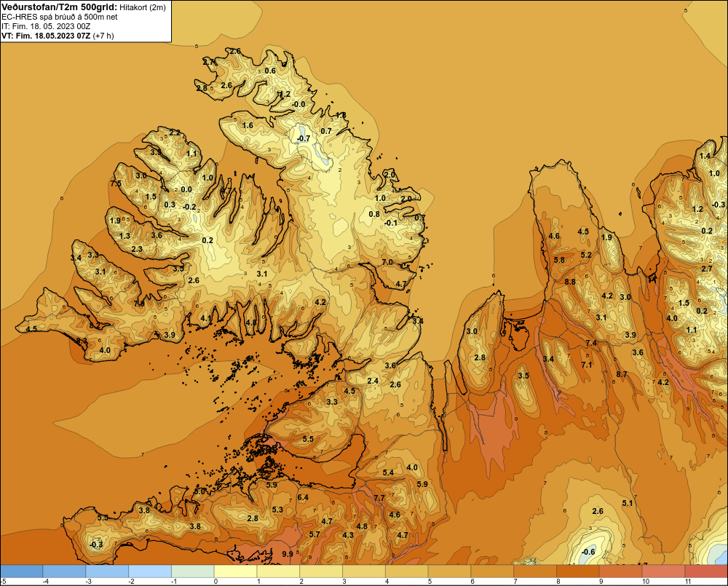Click the 9.9 temperature value on map
728x586 pixels.
point(288,554)
